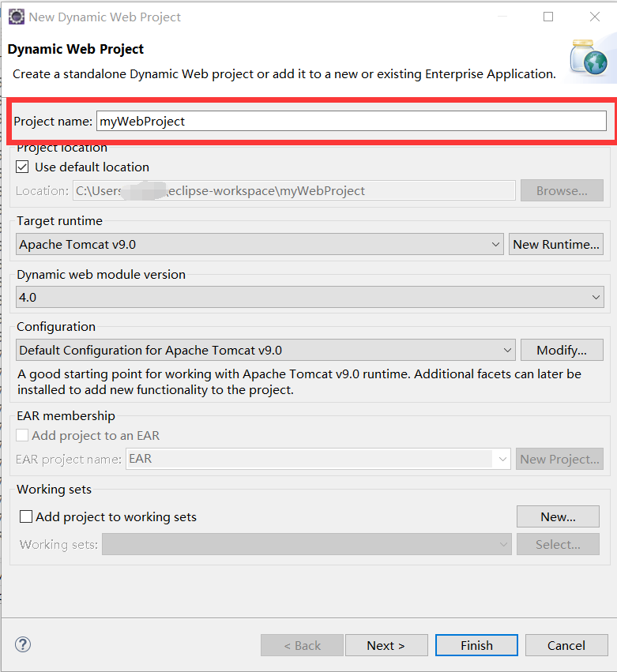Screen dimensions: 617x672
Task: Click the Next > button
Action: 386,645
